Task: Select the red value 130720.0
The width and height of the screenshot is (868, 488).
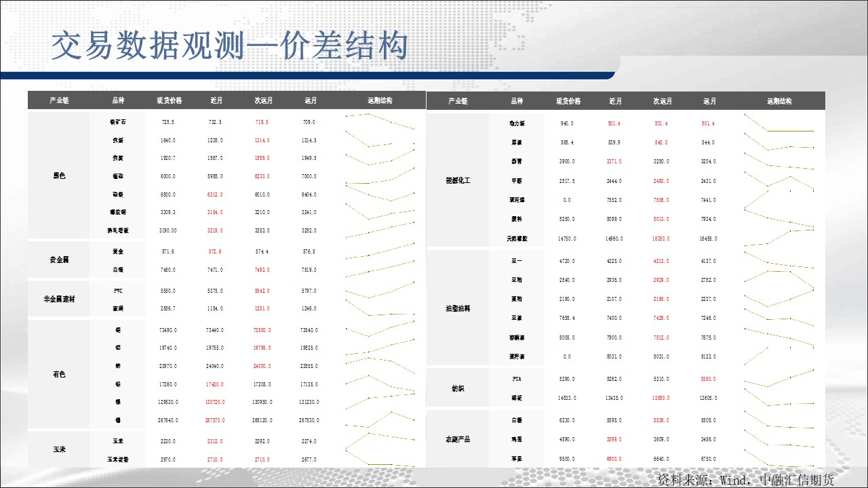Action: (216, 402)
